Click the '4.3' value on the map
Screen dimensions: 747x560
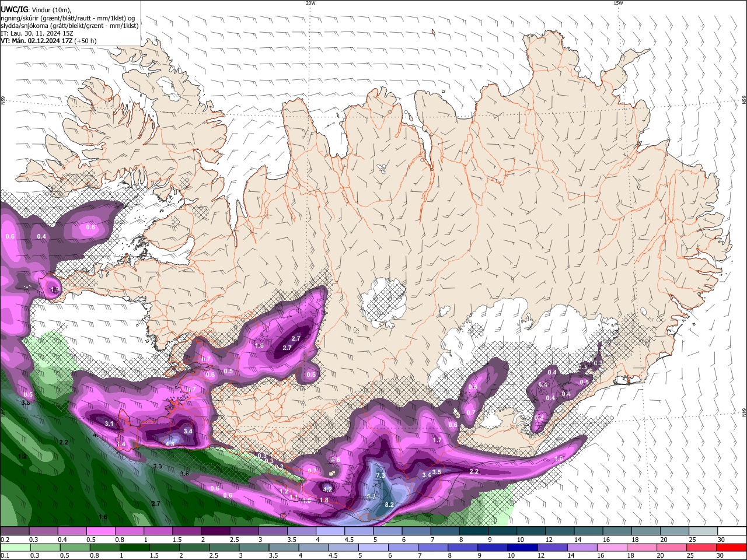[170, 444]
